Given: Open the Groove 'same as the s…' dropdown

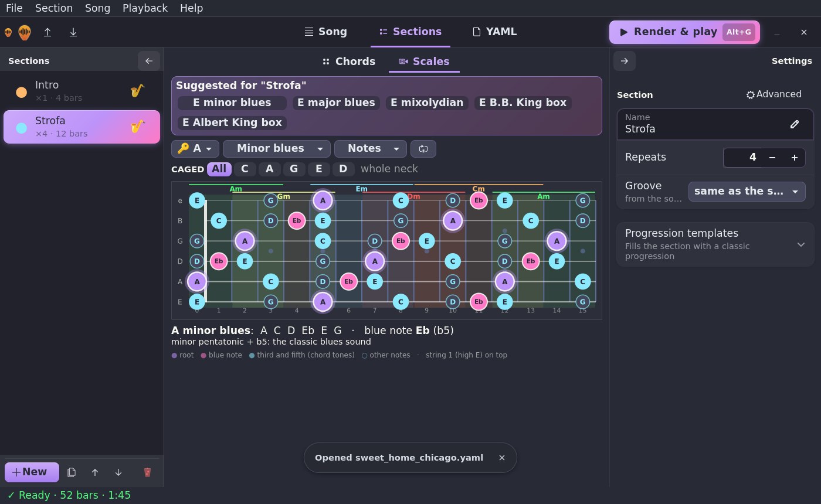Looking at the screenshot, I should [747, 192].
